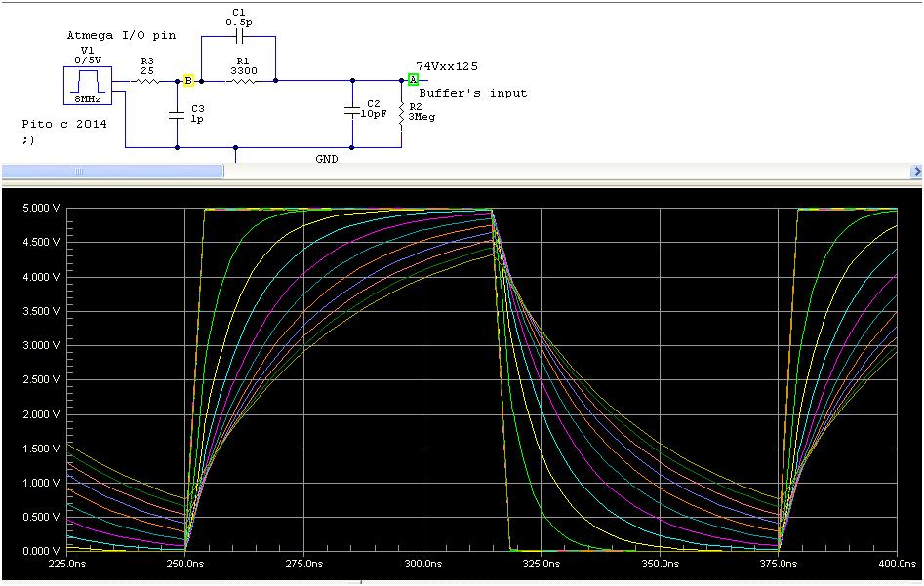Toggle the yellow B node probe marker
924x586 pixels.
click(187, 79)
